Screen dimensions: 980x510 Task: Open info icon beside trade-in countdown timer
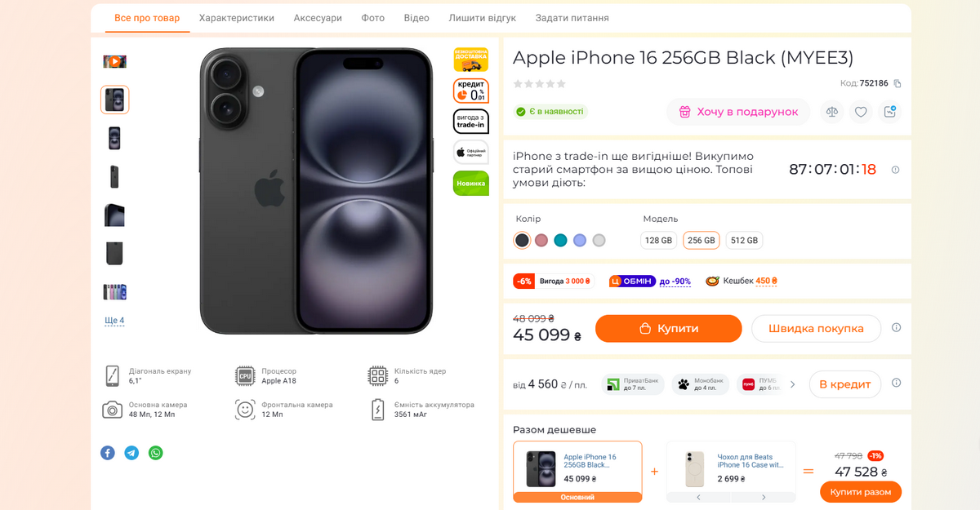pyautogui.click(x=895, y=170)
